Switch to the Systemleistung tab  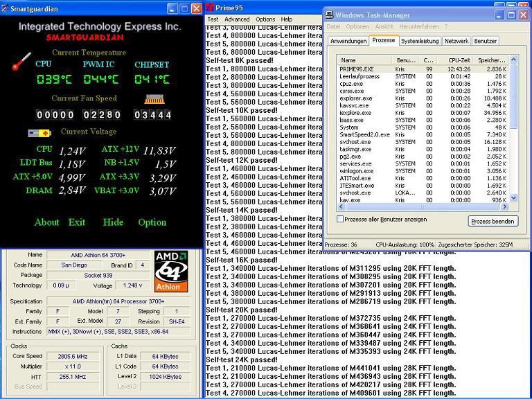click(x=420, y=41)
